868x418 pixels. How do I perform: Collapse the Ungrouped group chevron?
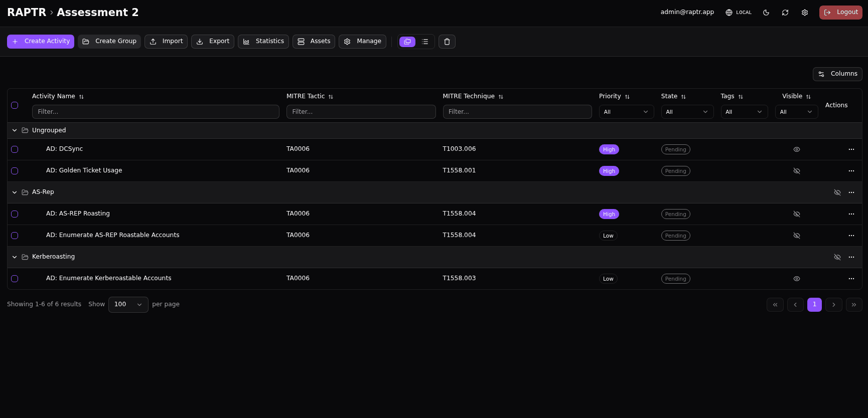coord(15,130)
